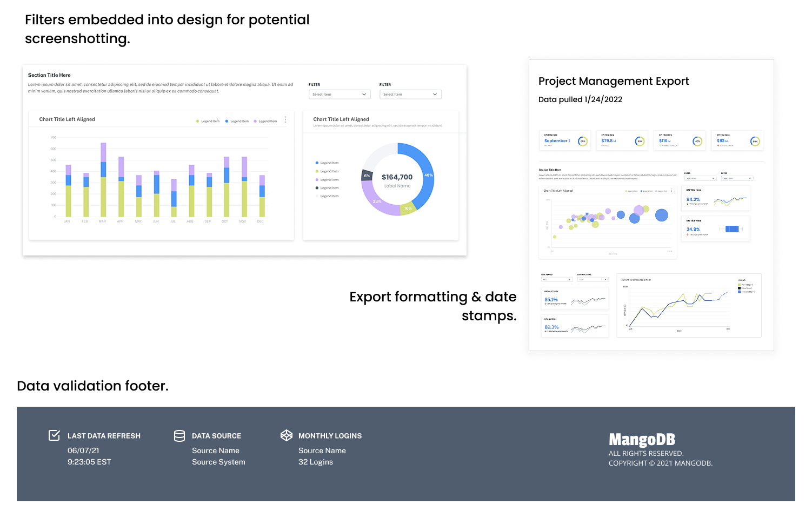
Task: Click the Project Management Export title
Action: tap(614, 81)
